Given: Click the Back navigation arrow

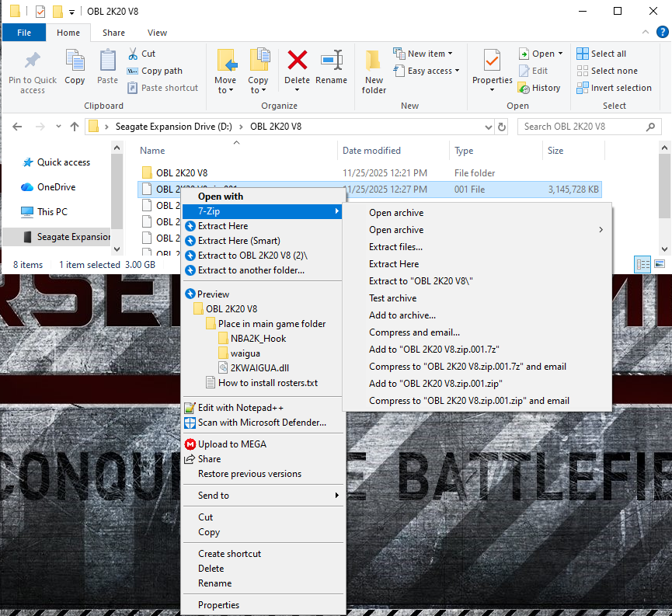Looking at the screenshot, I should pos(17,127).
